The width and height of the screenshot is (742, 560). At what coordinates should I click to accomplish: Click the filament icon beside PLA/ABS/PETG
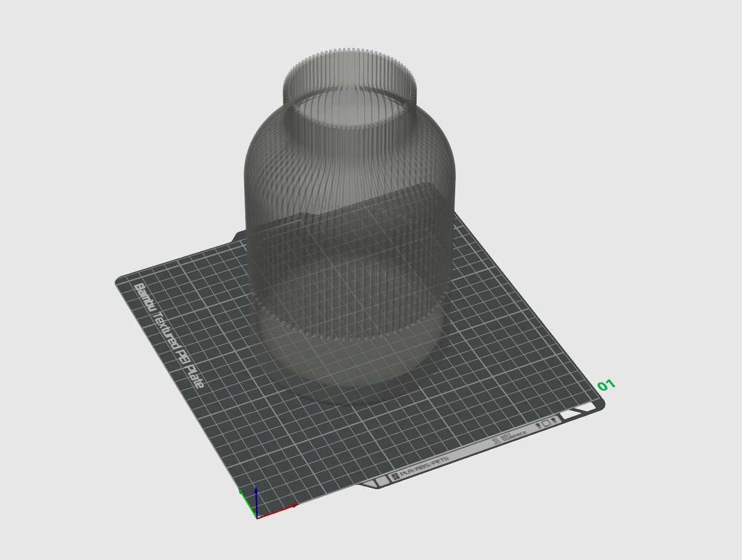(395, 476)
